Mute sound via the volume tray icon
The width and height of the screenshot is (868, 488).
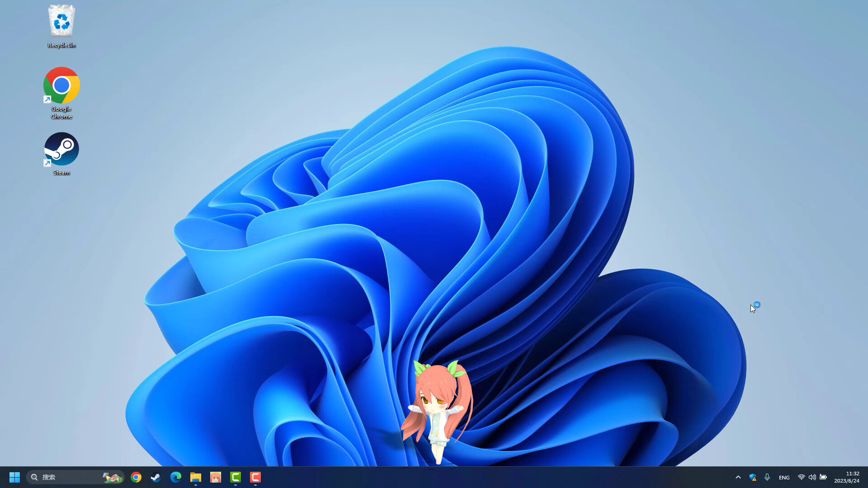click(813, 477)
